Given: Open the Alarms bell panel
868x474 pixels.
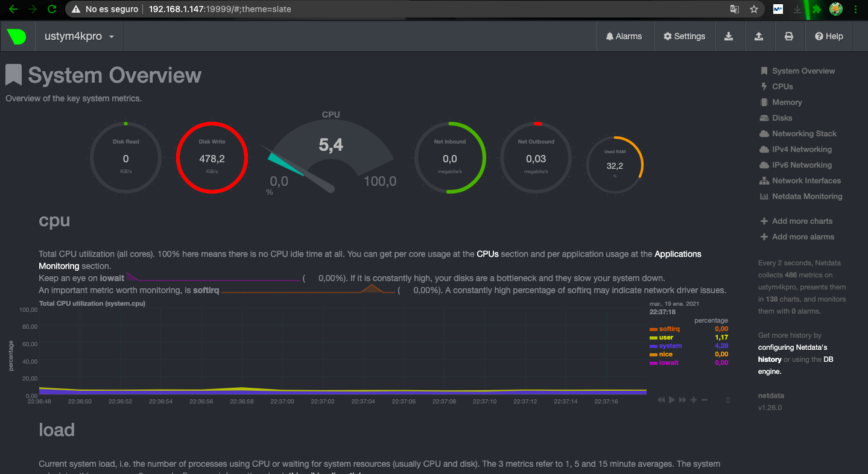Looking at the screenshot, I should pos(624,36).
